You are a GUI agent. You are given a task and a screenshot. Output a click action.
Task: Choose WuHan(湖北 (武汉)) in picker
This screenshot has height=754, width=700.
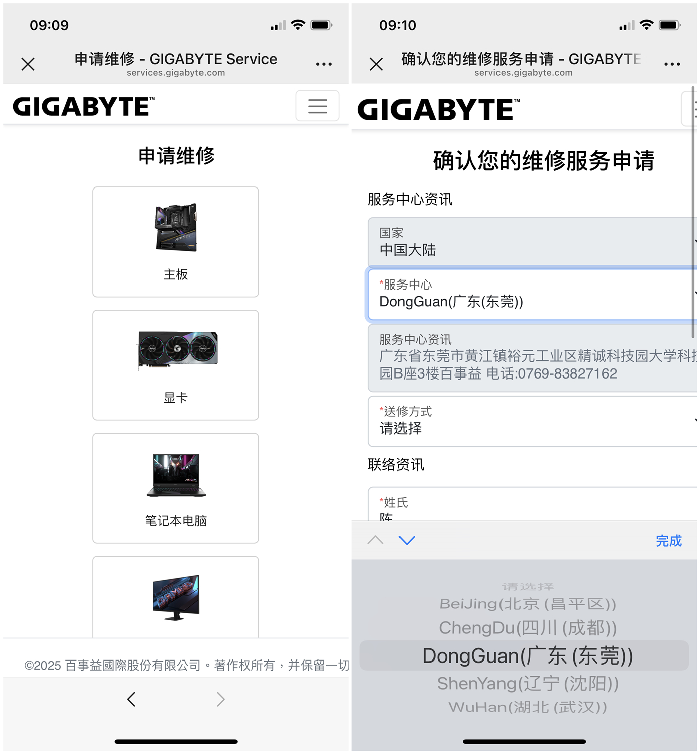coord(528,707)
